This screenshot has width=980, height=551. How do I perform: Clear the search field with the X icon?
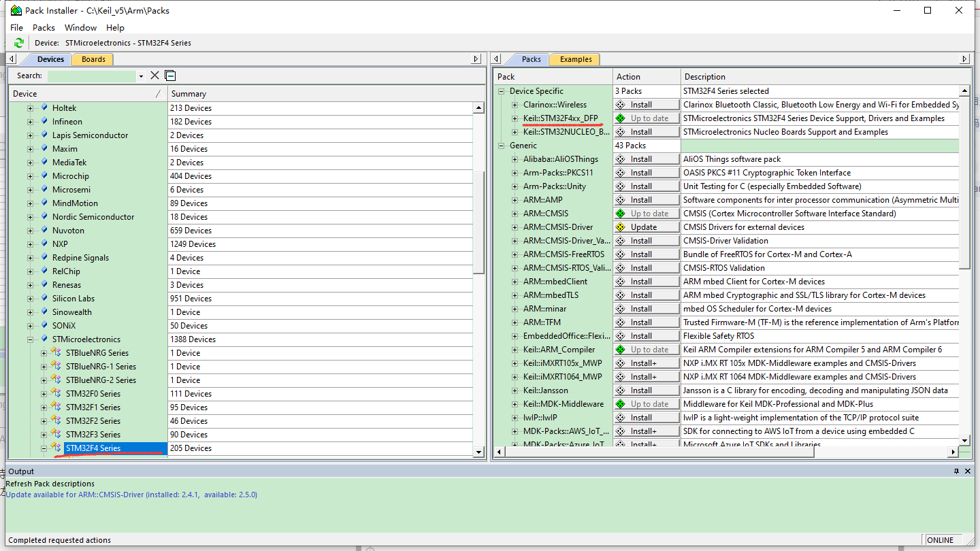pos(155,76)
